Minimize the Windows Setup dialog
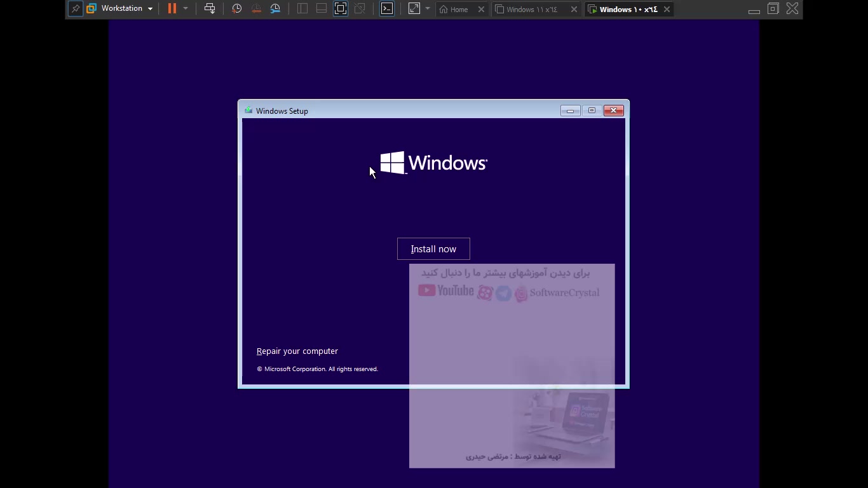This screenshot has width=868, height=488. 570,111
